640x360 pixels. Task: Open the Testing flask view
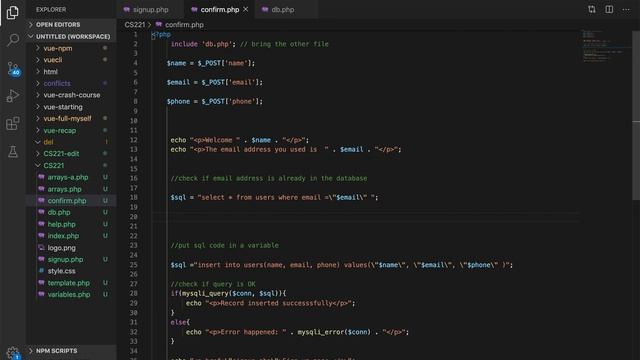point(13,151)
